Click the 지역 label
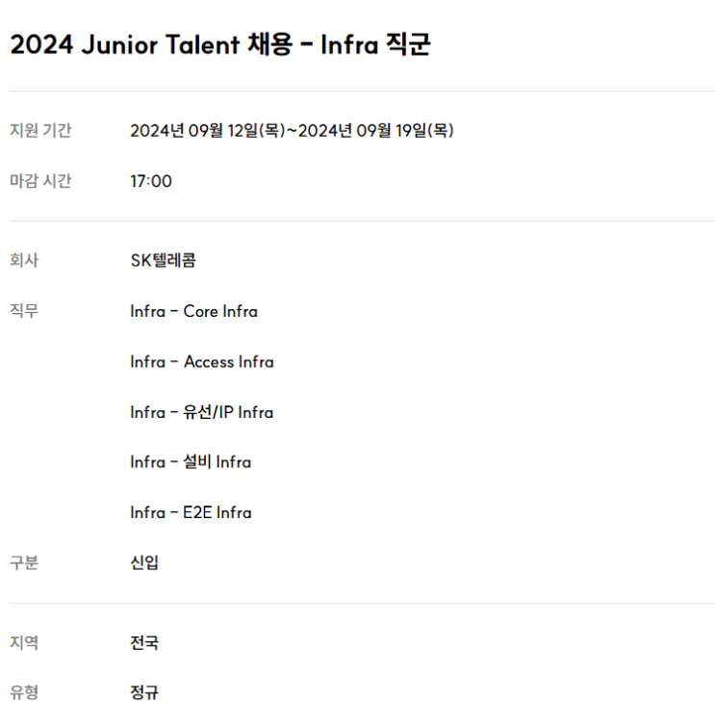 [25, 642]
